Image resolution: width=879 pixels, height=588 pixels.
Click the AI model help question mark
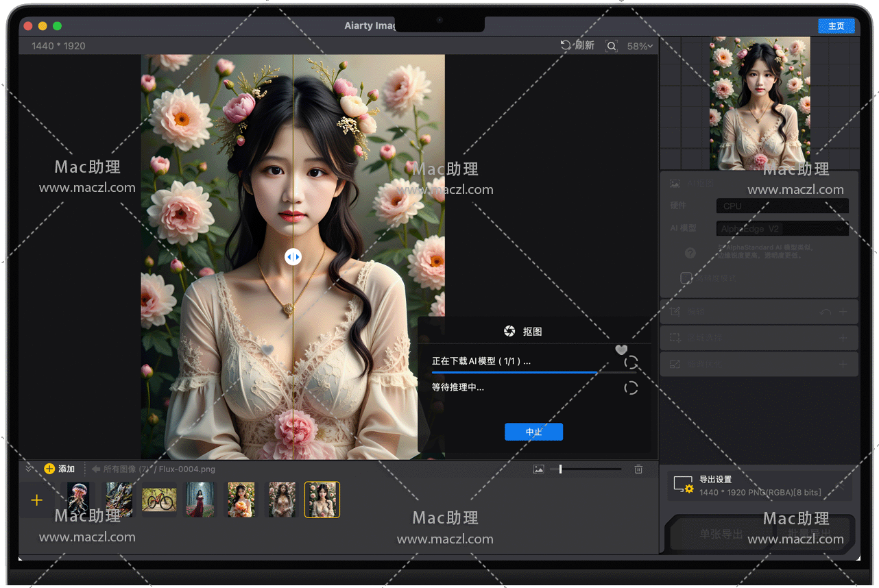tap(690, 253)
